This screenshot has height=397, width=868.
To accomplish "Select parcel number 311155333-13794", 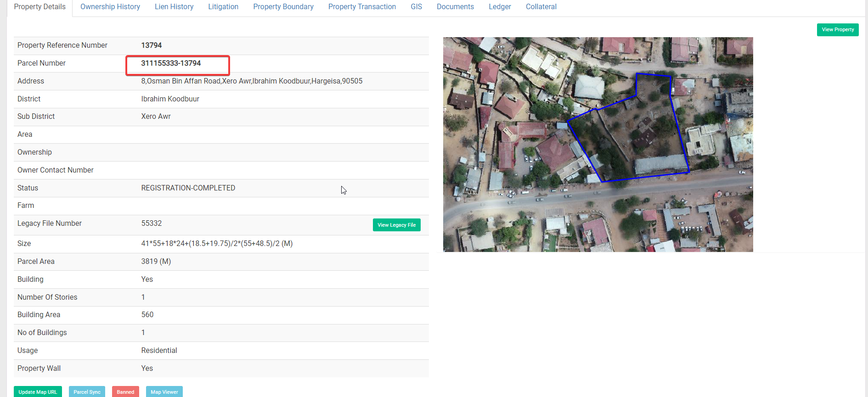I will click(171, 63).
